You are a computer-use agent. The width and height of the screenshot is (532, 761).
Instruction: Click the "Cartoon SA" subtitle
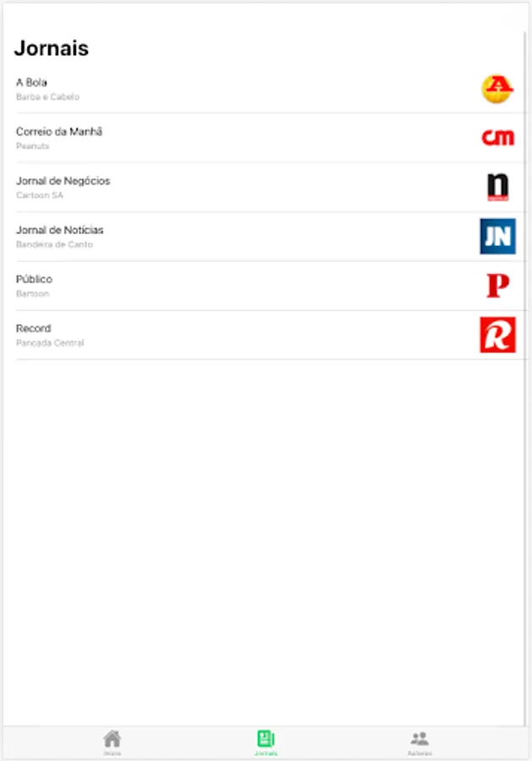point(40,195)
